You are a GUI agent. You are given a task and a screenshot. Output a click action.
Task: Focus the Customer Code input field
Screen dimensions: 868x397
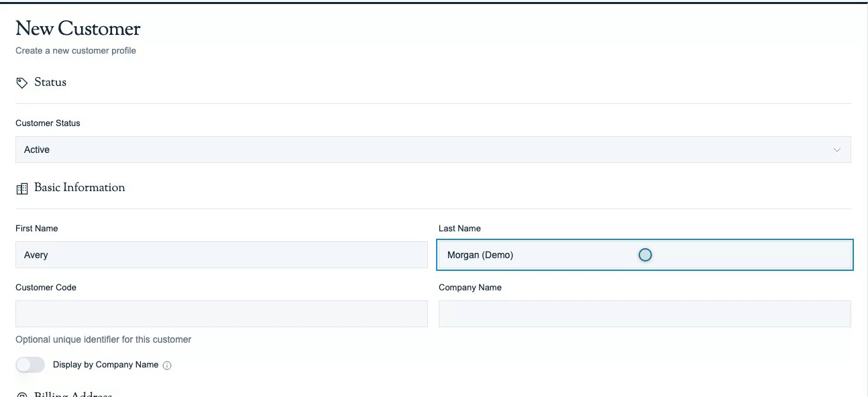tap(221, 314)
